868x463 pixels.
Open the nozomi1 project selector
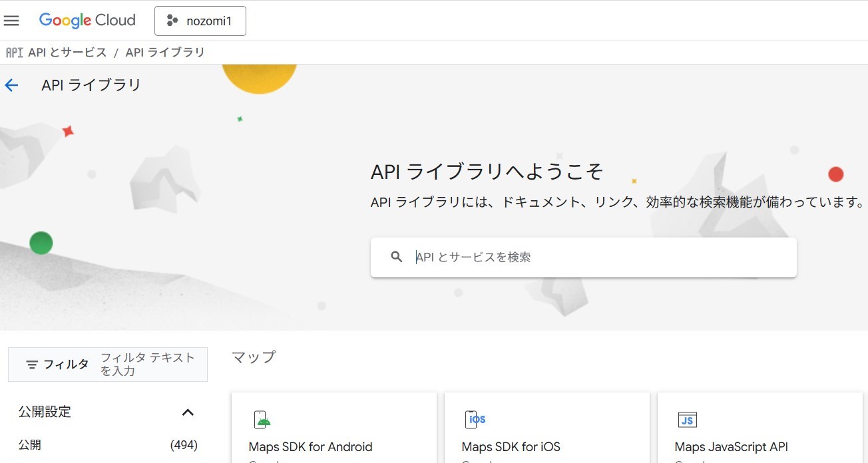coord(200,21)
